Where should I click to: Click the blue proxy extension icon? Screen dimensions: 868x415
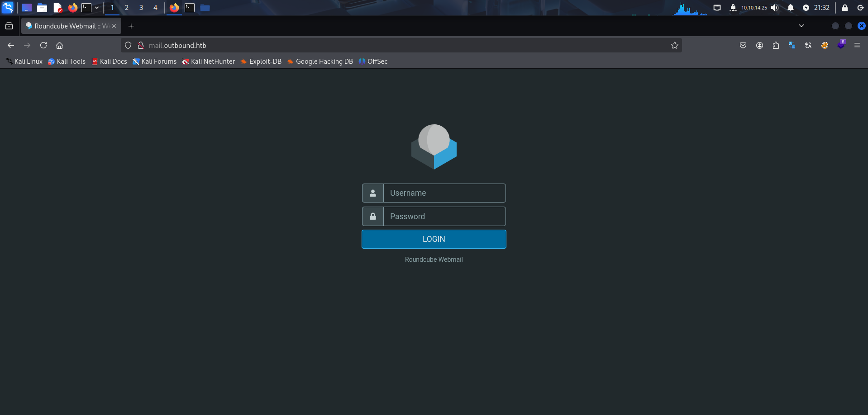pyautogui.click(x=792, y=45)
